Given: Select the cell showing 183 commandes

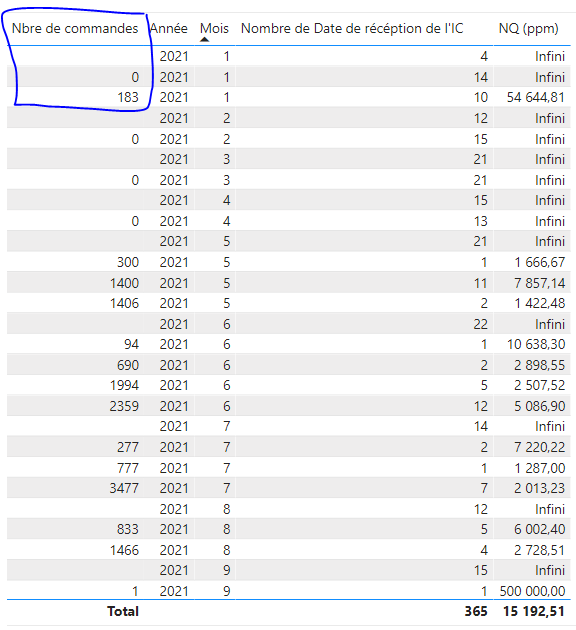Looking at the screenshot, I should [128, 97].
